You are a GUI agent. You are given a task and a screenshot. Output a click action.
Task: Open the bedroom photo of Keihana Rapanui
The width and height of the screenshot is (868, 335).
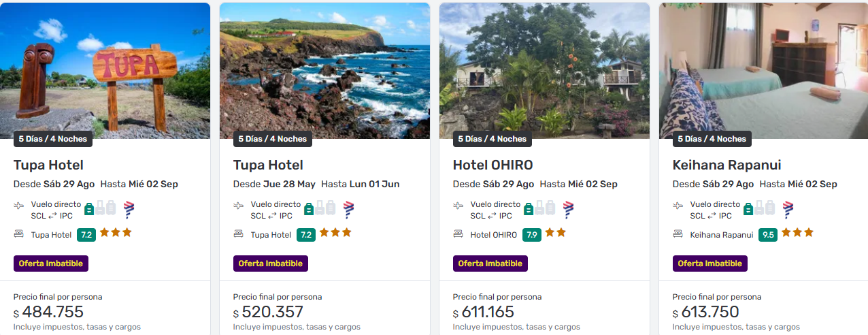click(x=763, y=68)
